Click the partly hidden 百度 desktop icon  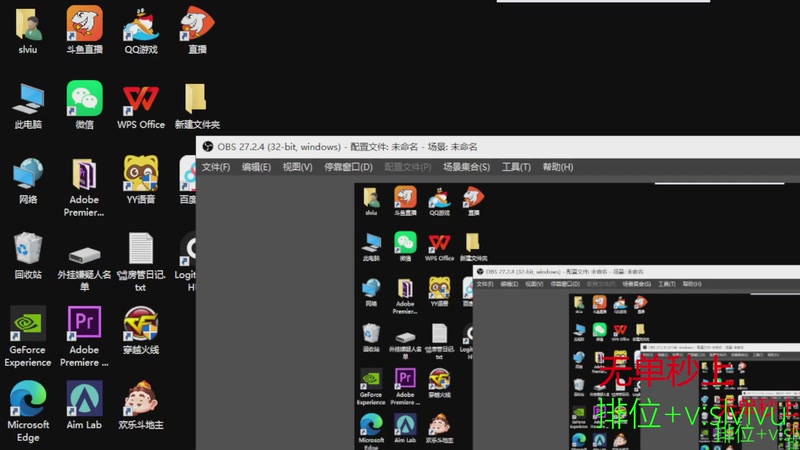(187, 180)
